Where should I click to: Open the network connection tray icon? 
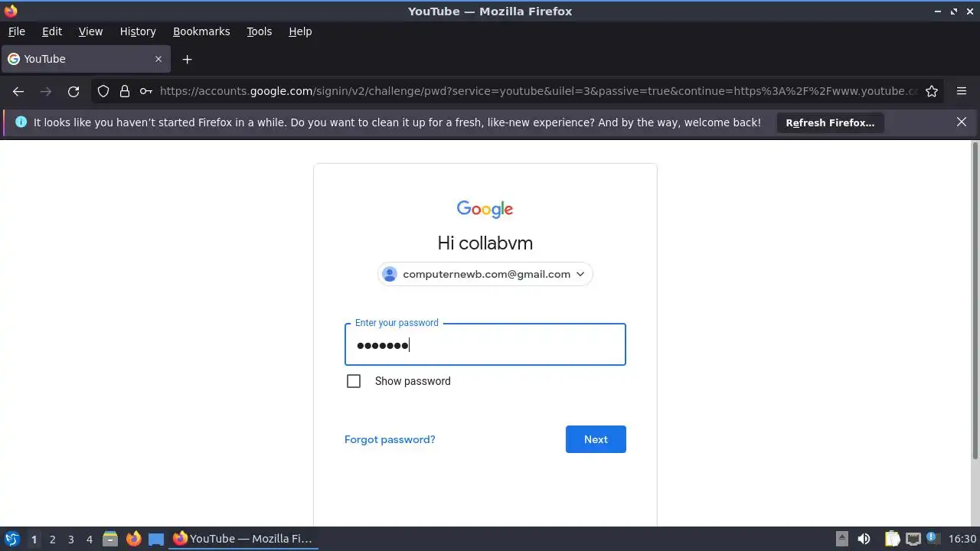[913, 539]
